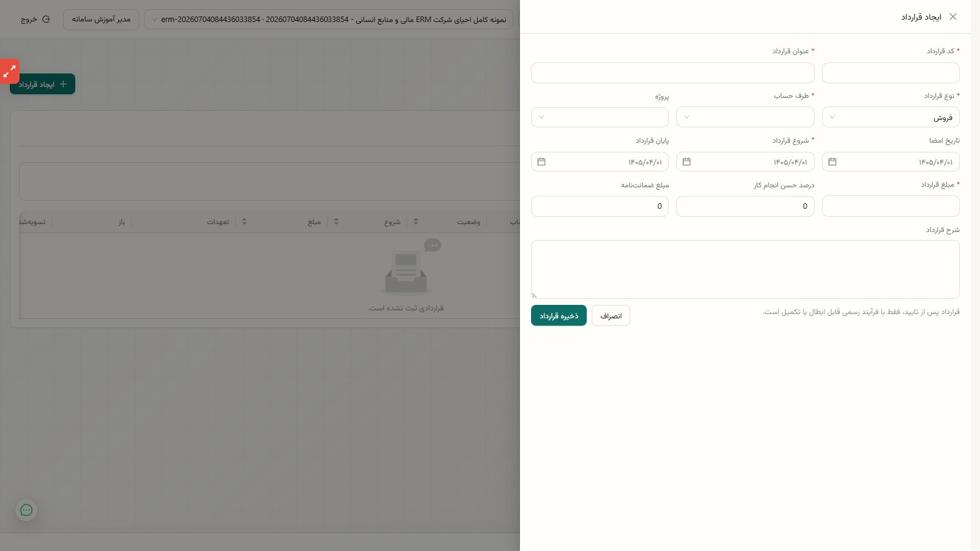
Task: Click the کد قرارداد input field
Action: [891, 73]
